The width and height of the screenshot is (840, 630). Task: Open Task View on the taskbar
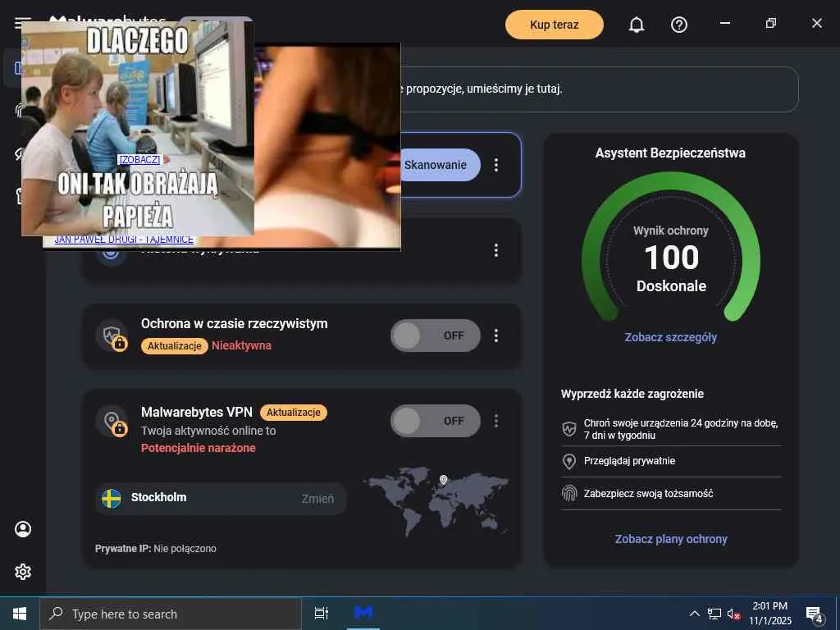point(322,614)
